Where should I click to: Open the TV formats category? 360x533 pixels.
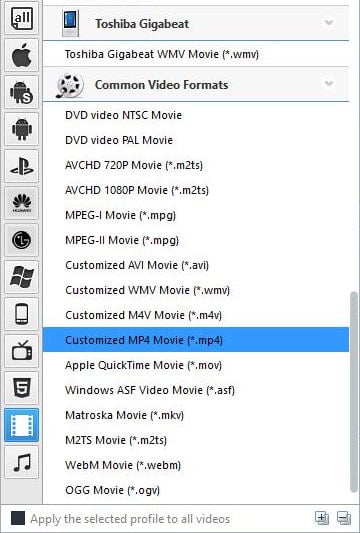point(21,351)
